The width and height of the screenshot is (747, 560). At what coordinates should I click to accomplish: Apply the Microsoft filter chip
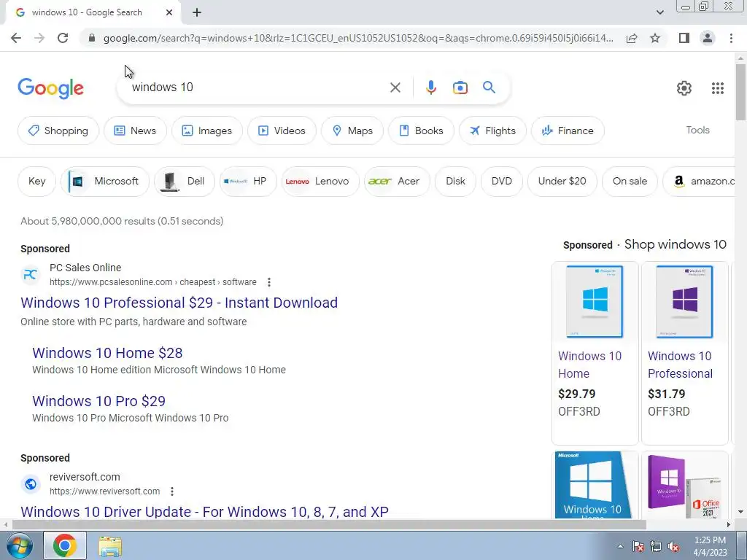tap(105, 182)
